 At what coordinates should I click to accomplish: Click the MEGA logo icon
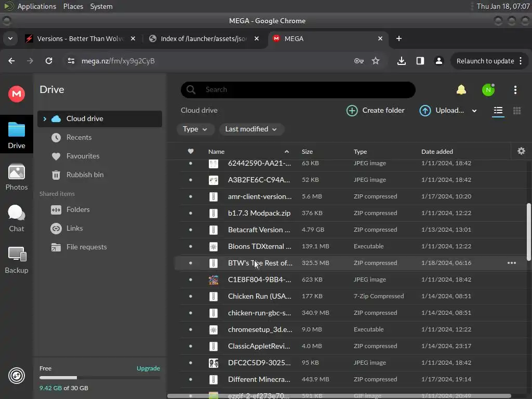[x=16, y=94]
